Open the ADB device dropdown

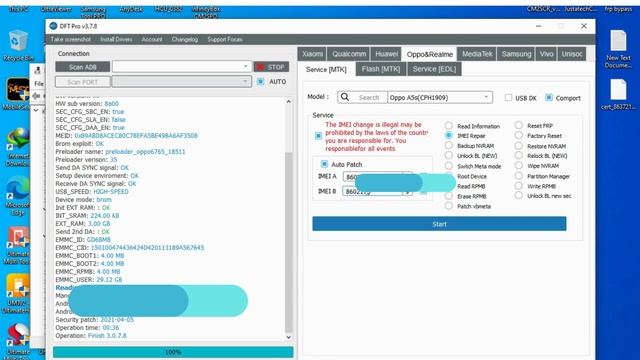182,66
